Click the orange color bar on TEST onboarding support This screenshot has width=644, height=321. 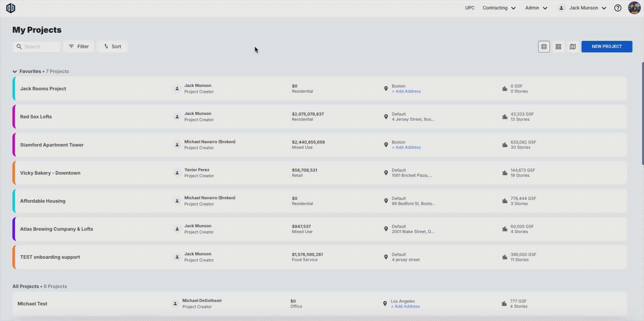14,257
